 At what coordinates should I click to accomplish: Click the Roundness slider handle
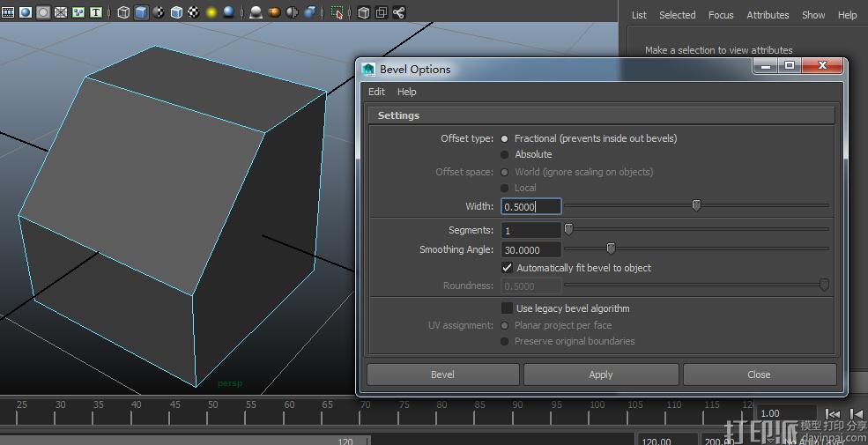click(824, 285)
